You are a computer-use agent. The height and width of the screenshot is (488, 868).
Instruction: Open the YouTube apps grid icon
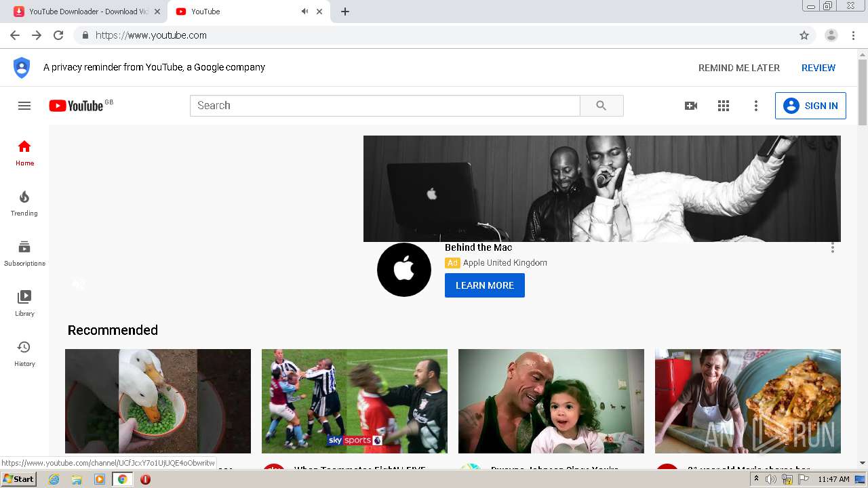724,106
